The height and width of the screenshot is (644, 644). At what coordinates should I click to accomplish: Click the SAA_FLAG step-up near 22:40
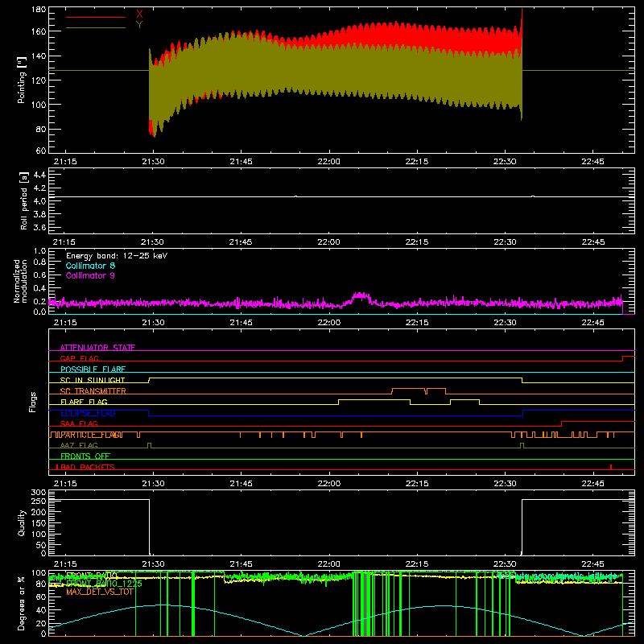(561, 424)
